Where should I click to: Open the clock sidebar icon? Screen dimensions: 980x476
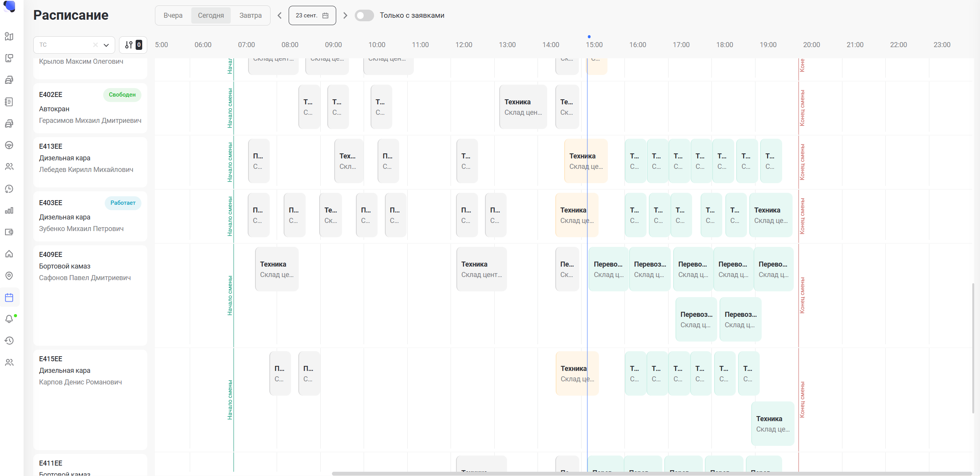pyautogui.click(x=9, y=189)
